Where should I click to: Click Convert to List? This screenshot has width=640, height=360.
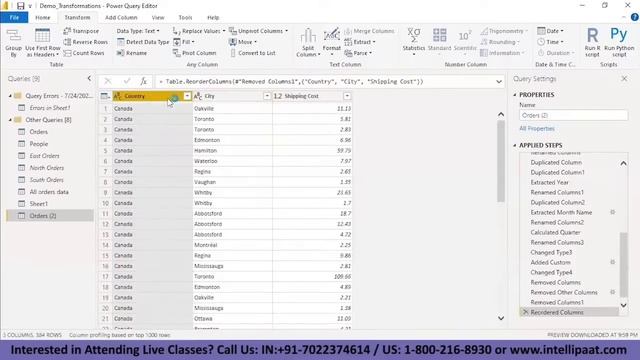pyautogui.click(x=252, y=53)
